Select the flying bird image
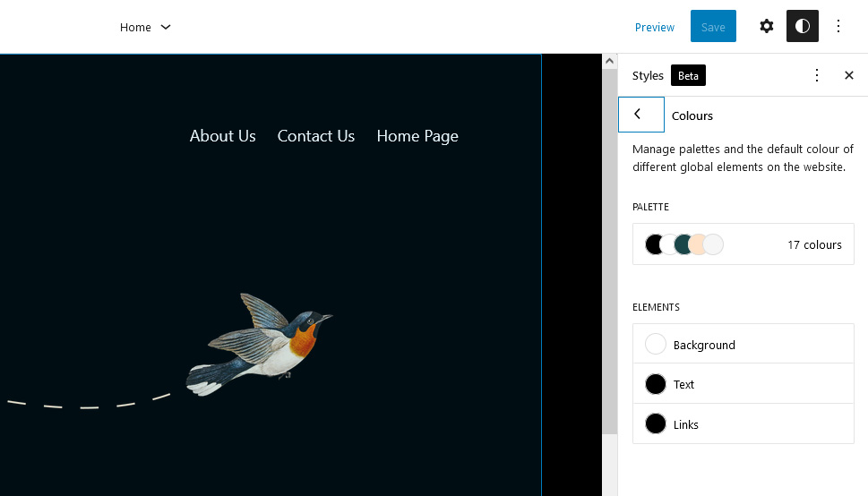868x496 pixels. pos(259,345)
